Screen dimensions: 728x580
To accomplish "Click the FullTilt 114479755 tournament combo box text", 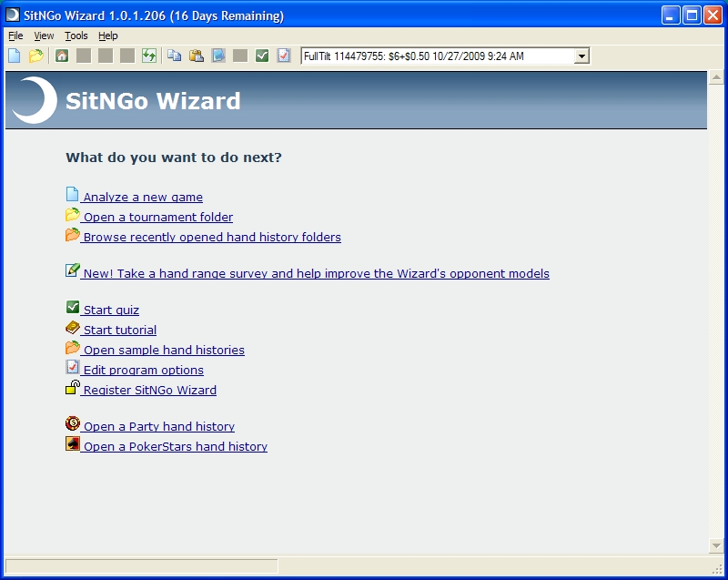I will 414,56.
